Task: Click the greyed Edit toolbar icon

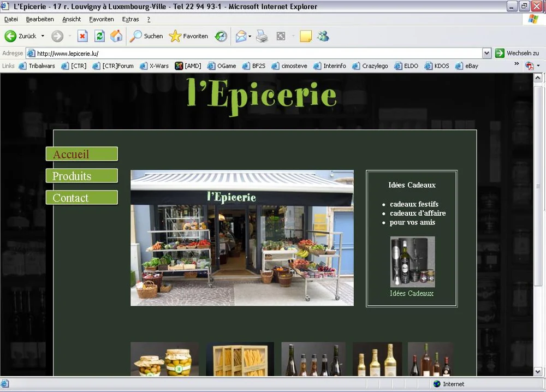Action: [281, 36]
